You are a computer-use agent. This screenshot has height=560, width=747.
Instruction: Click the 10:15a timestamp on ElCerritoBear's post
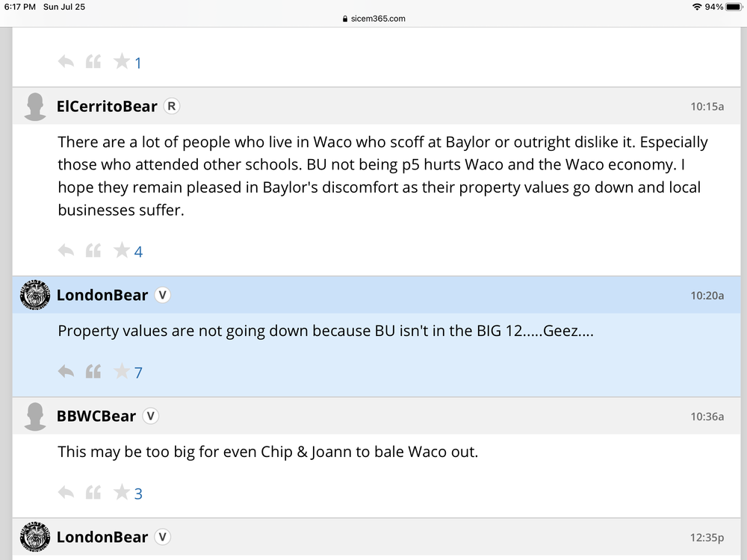[707, 106]
